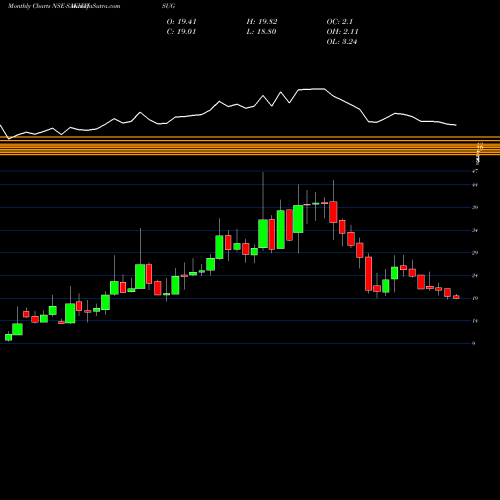
Task: Click the 29 price axis label
Action: pyautogui.click(x=475, y=253)
